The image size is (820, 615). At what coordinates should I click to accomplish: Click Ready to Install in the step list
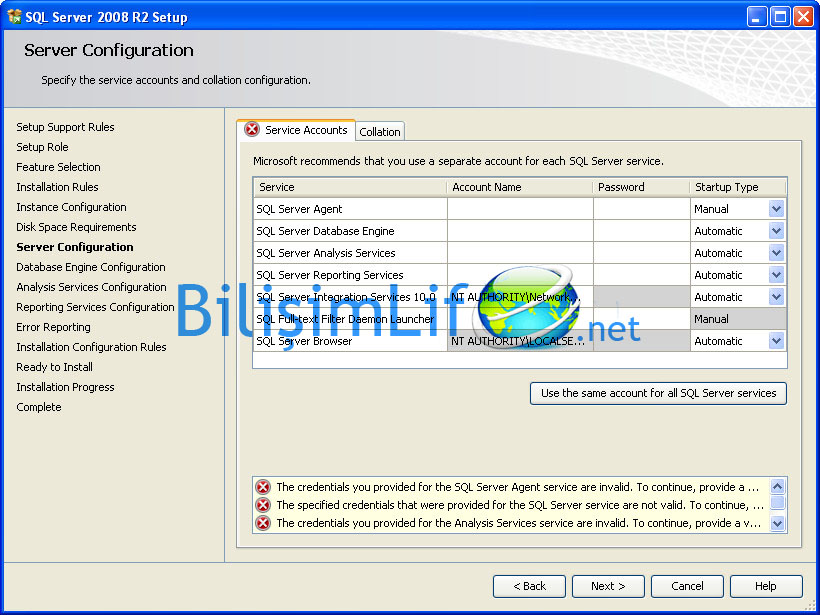click(54, 367)
